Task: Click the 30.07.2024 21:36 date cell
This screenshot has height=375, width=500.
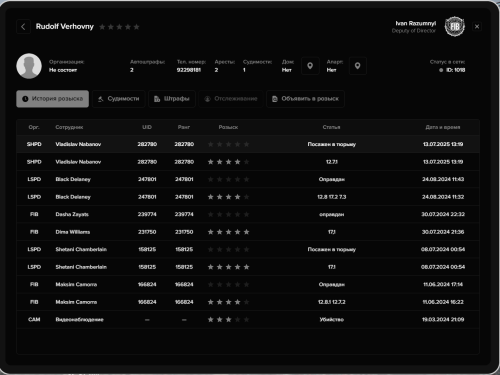Action: [443, 232]
